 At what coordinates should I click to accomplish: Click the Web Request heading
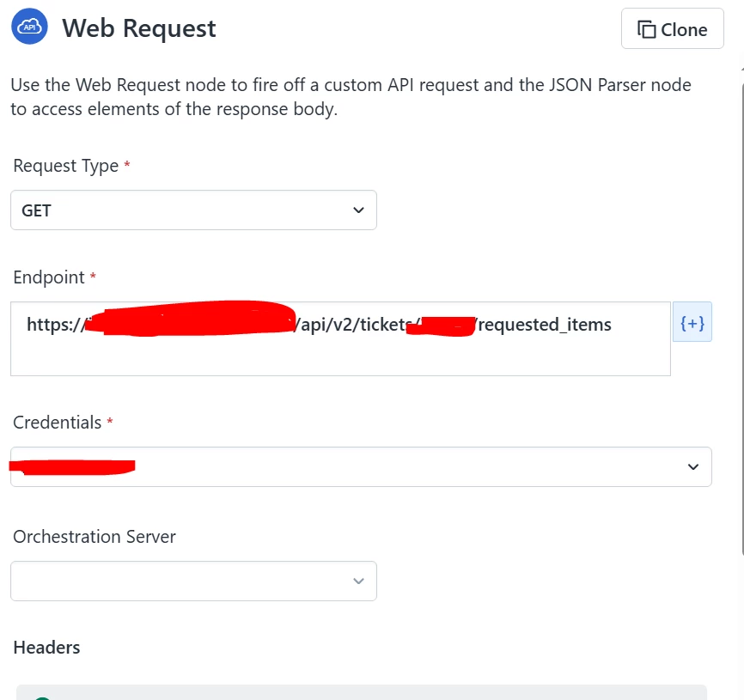click(x=138, y=28)
